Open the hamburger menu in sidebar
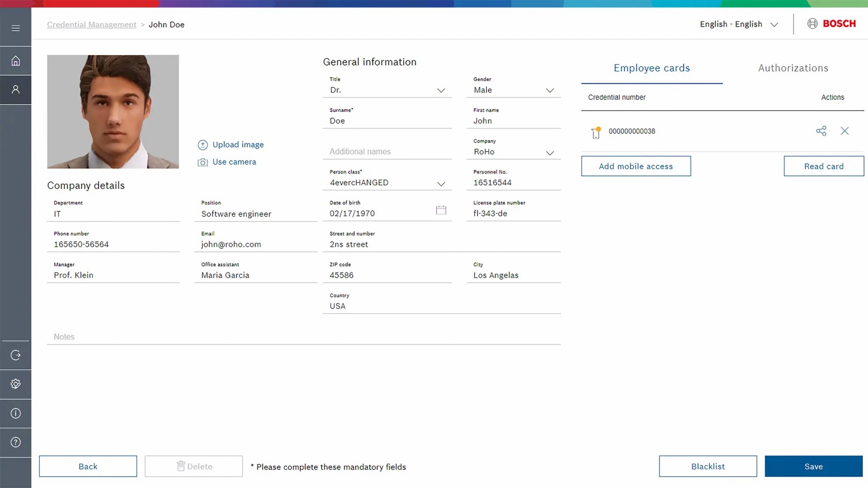868x488 pixels. (x=16, y=28)
